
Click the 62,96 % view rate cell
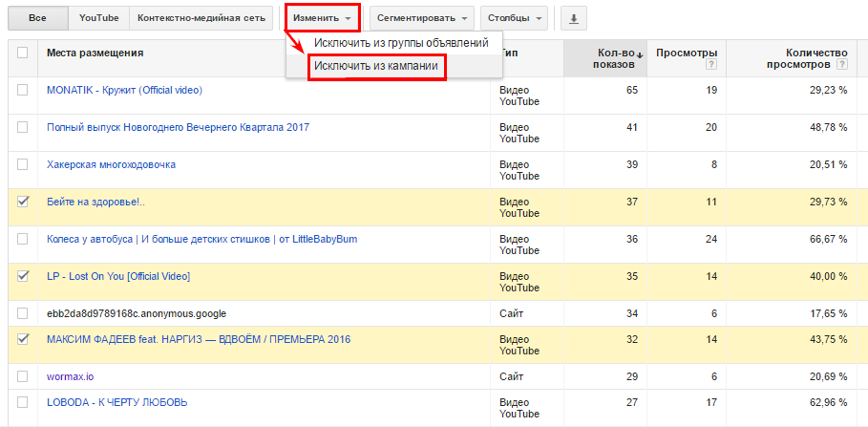828,402
